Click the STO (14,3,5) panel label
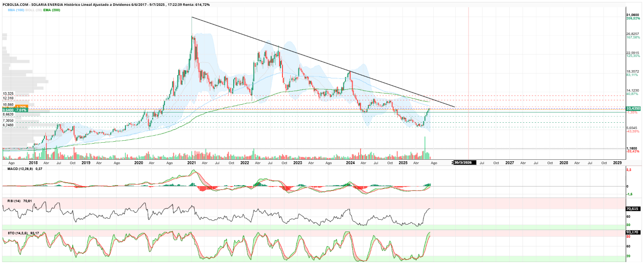Screen dimensions: 644x264 point(18,233)
